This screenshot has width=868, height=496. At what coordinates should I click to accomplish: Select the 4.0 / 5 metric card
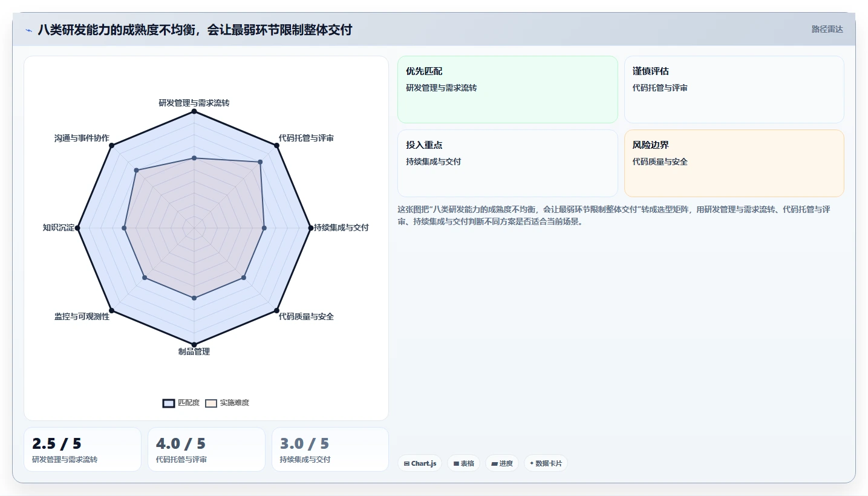pos(206,449)
